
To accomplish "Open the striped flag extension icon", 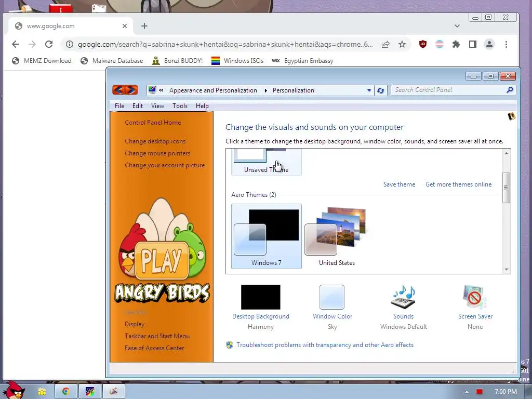I will click(440, 44).
